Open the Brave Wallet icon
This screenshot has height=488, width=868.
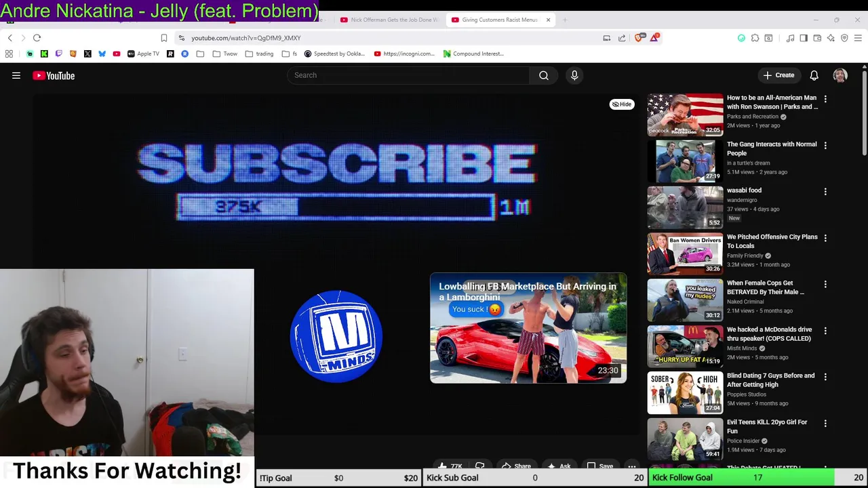817,38
